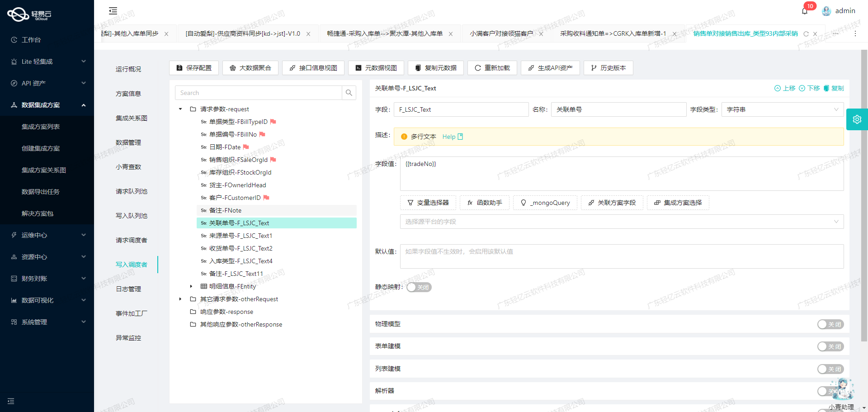Open the 变量选择器 variable picker

(x=428, y=203)
